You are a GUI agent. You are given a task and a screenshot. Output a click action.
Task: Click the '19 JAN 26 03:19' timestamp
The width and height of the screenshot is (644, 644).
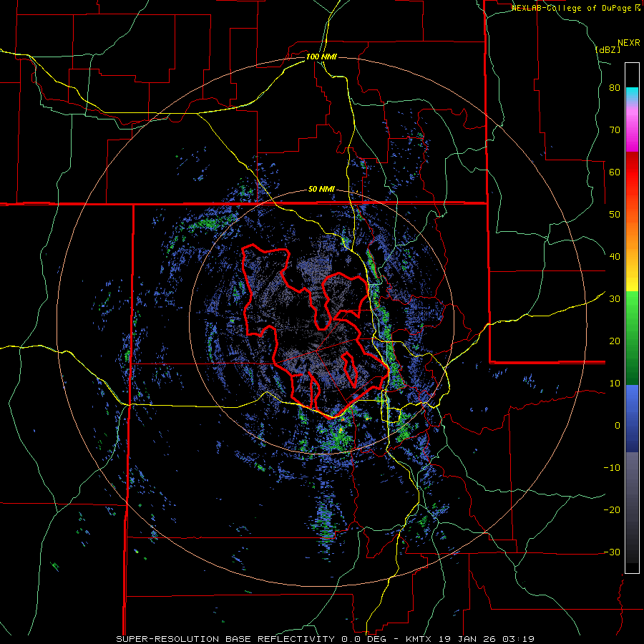(x=485, y=639)
